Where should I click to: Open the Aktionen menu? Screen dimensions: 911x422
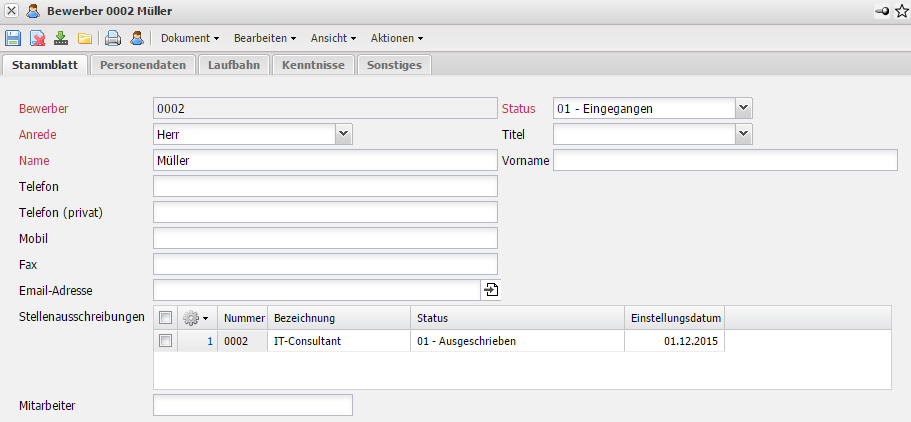click(x=396, y=38)
